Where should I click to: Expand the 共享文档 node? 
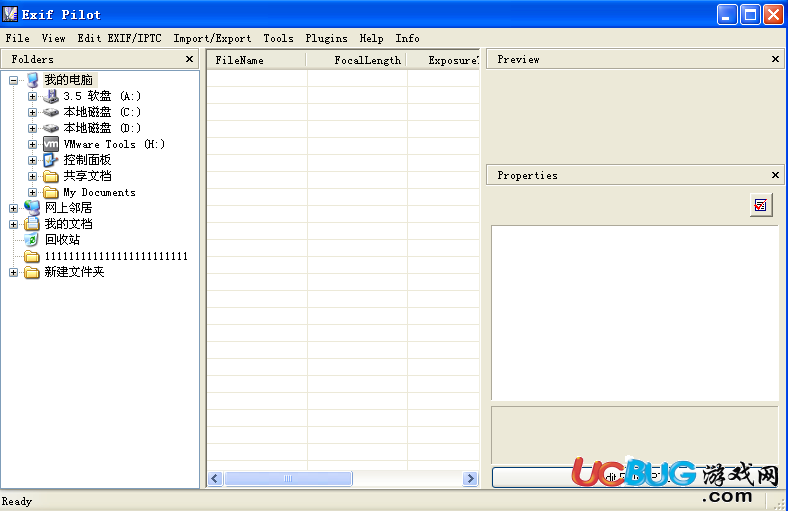tap(32, 177)
